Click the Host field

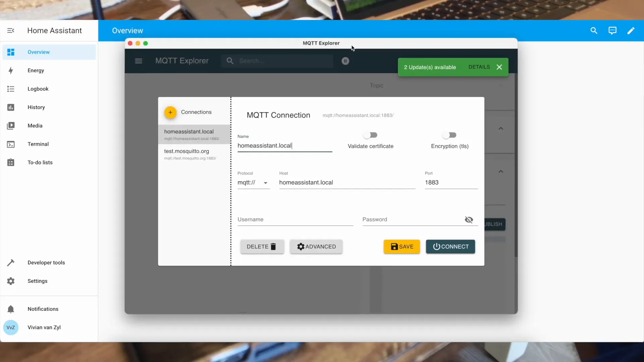tap(347, 183)
